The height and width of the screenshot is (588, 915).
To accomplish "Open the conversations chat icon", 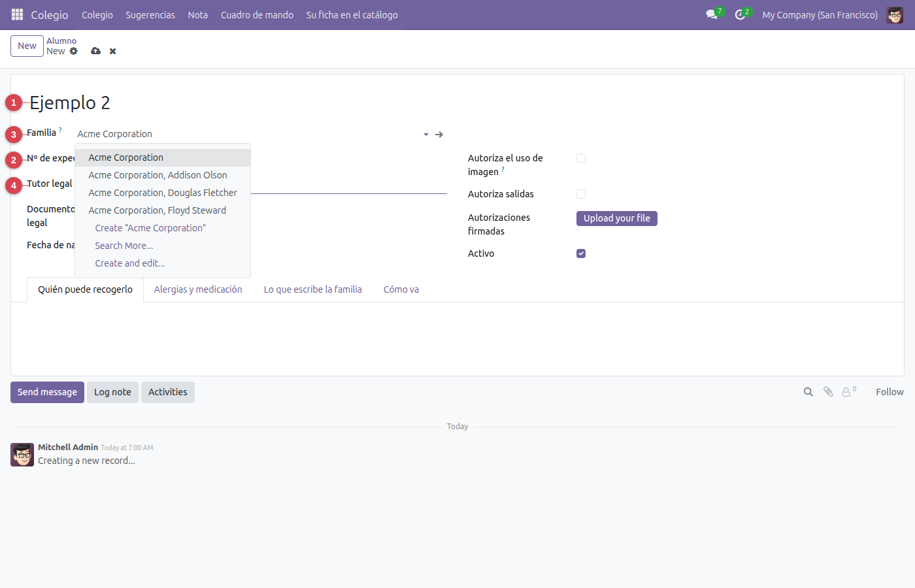I will click(712, 14).
